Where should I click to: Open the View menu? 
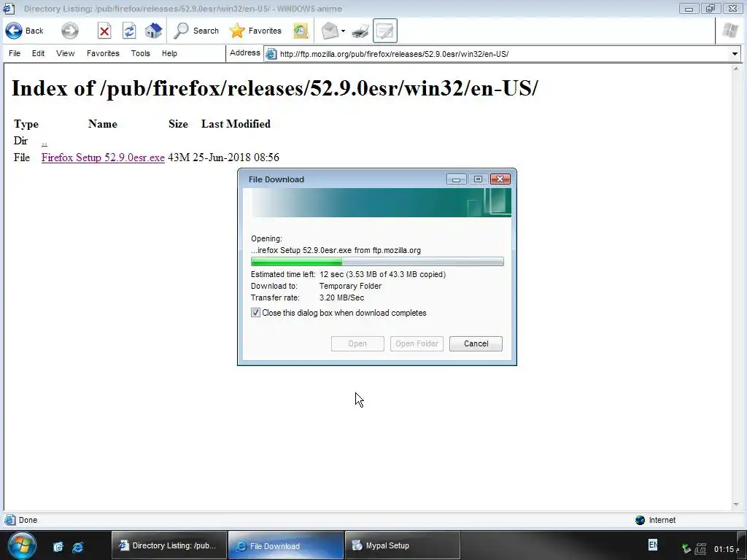(65, 53)
